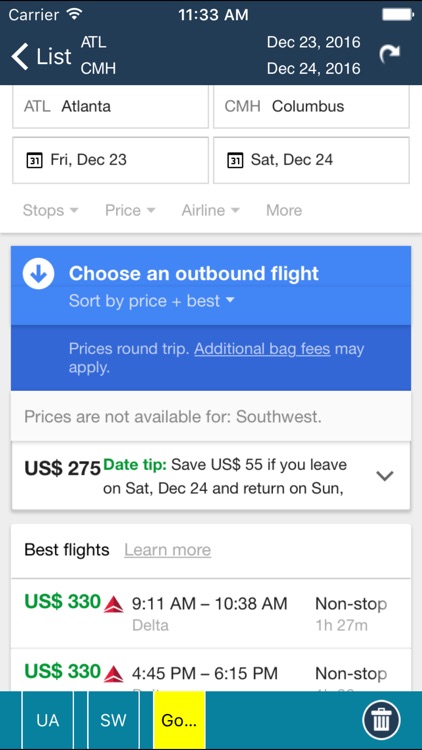Open the Airline filter dropdown

click(211, 210)
